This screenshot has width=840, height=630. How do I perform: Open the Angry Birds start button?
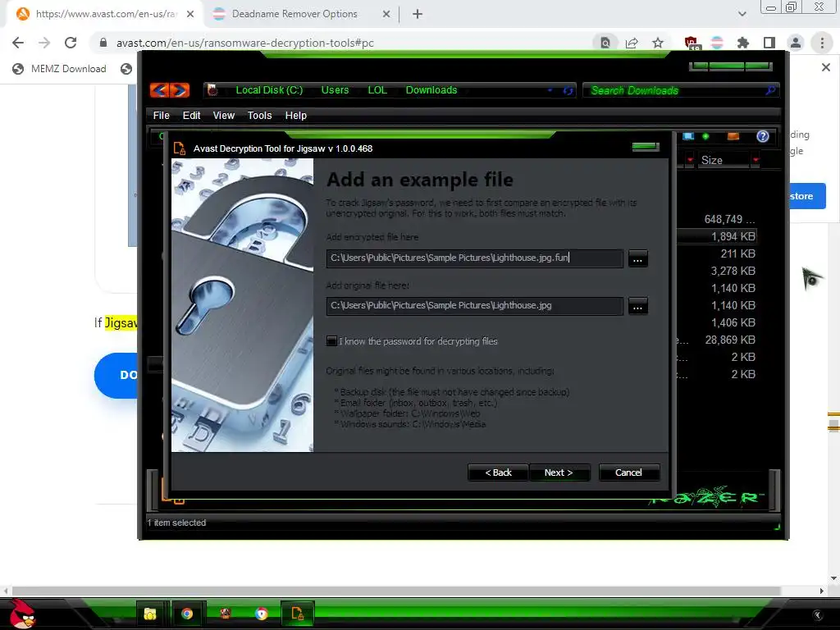21,614
